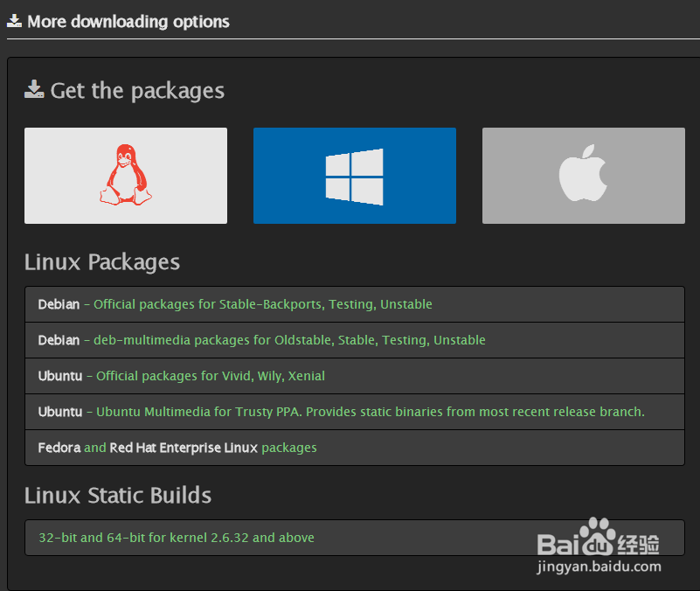Open Ubuntu Multimedia for Trusty PPA link
The height and width of the screenshot is (591, 700).
click(355, 412)
